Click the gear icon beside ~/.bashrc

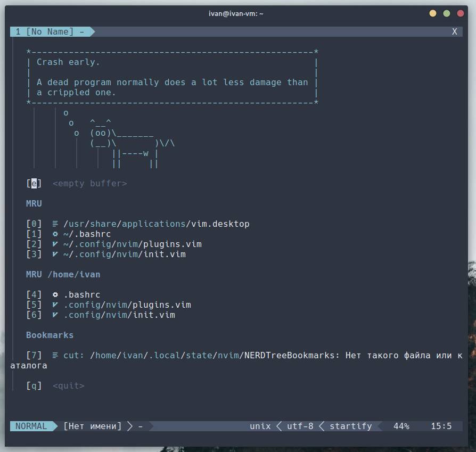pyautogui.click(x=55, y=234)
